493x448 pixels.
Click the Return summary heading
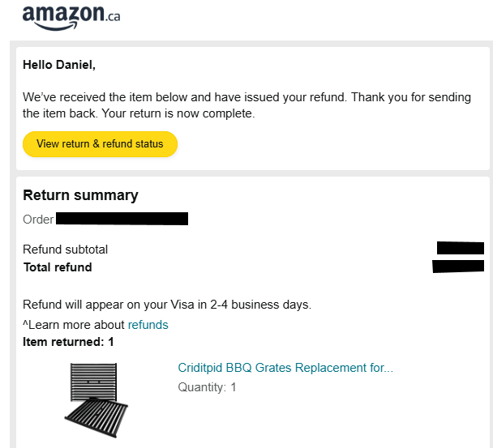tap(80, 195)
